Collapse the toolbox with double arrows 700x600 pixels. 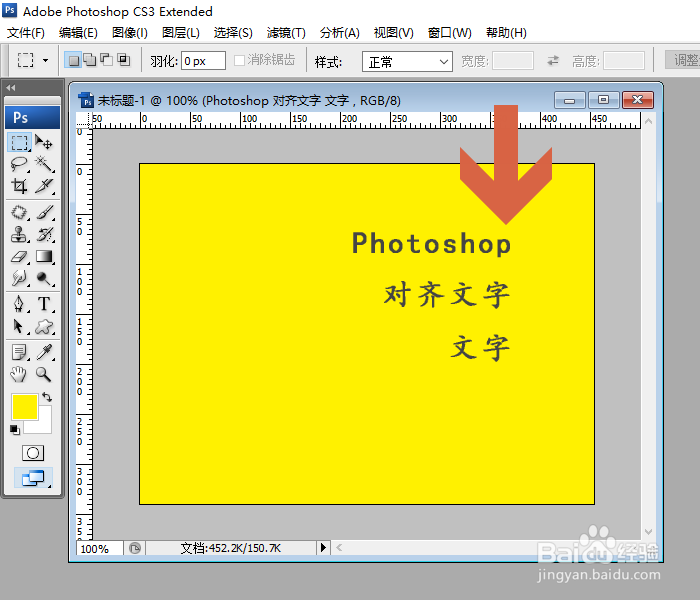point(11,88)
